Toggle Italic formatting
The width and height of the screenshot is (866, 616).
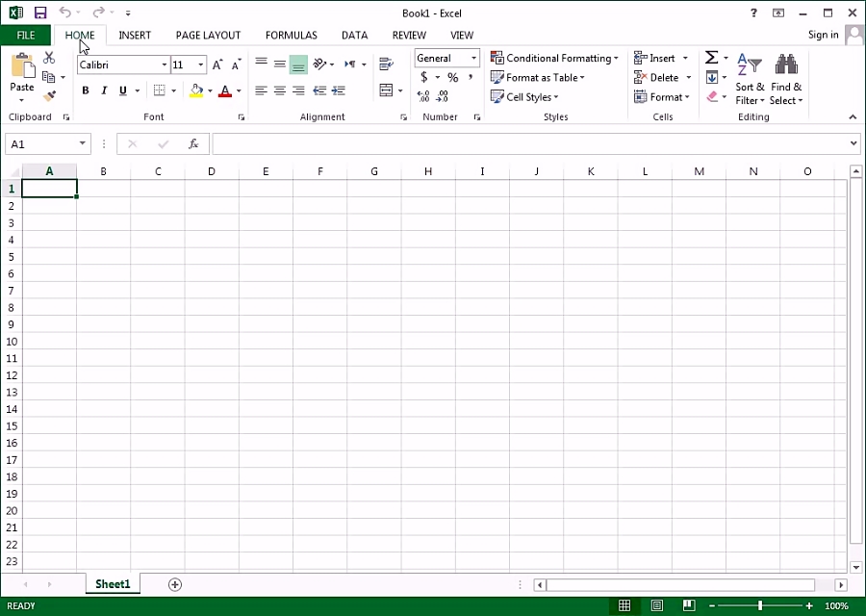pyautogui.click(x=104, y=90)
